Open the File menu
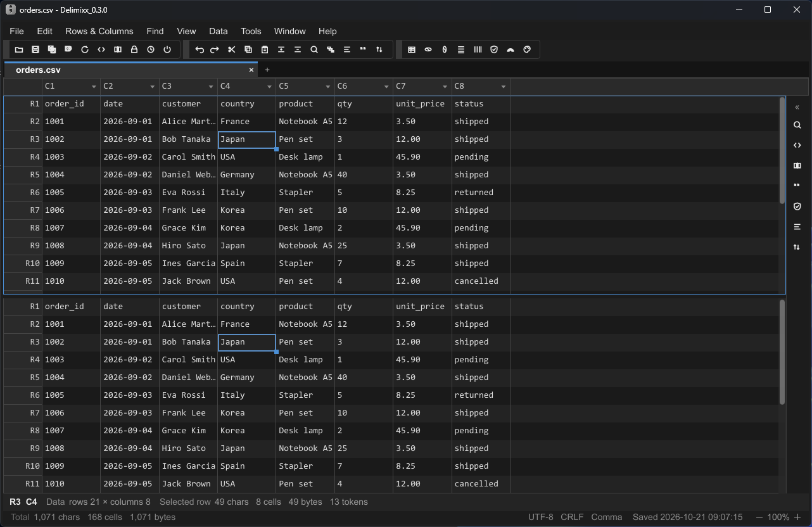 [17, 31]
